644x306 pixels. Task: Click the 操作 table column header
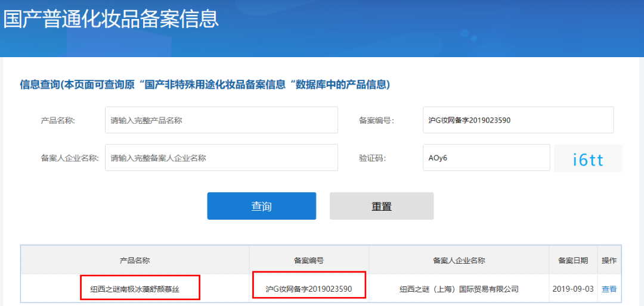click(x=609, y=260)
